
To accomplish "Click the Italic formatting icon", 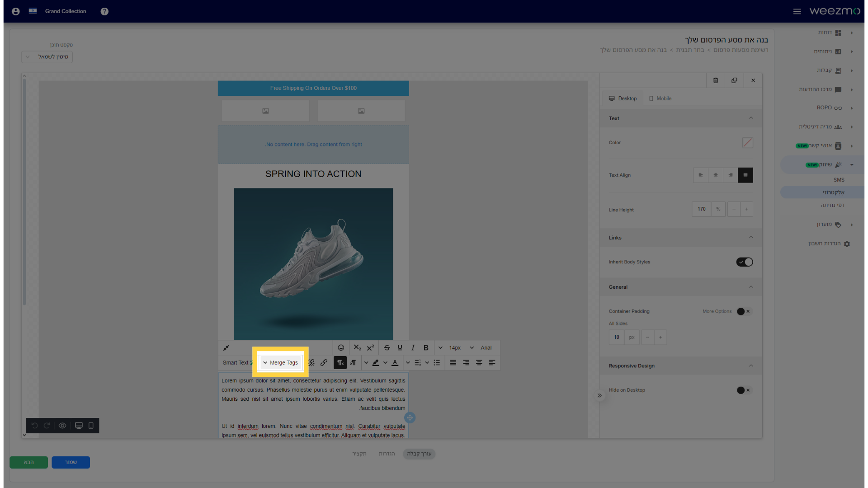I will point(413,347).
